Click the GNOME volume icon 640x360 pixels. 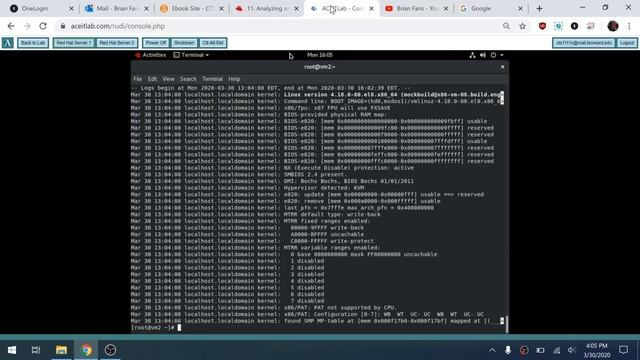click(x=483, y=55)
